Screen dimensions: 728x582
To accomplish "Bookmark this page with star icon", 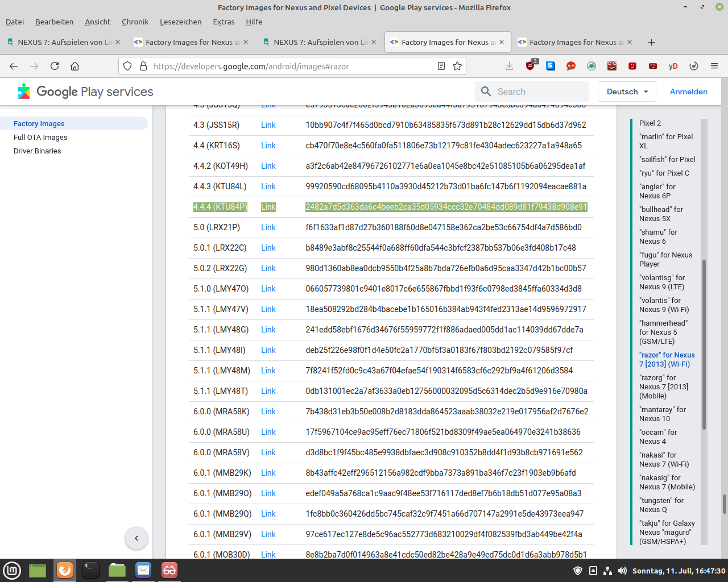I will 457,66.
